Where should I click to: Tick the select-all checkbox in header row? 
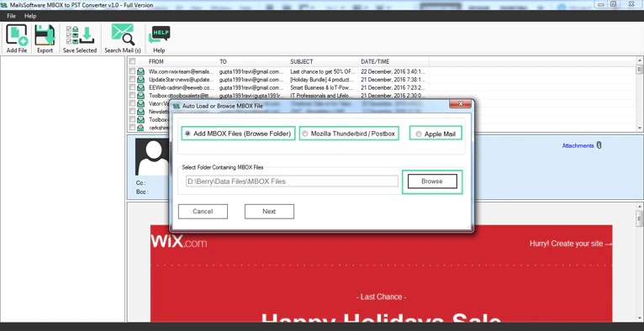(132, 61)
